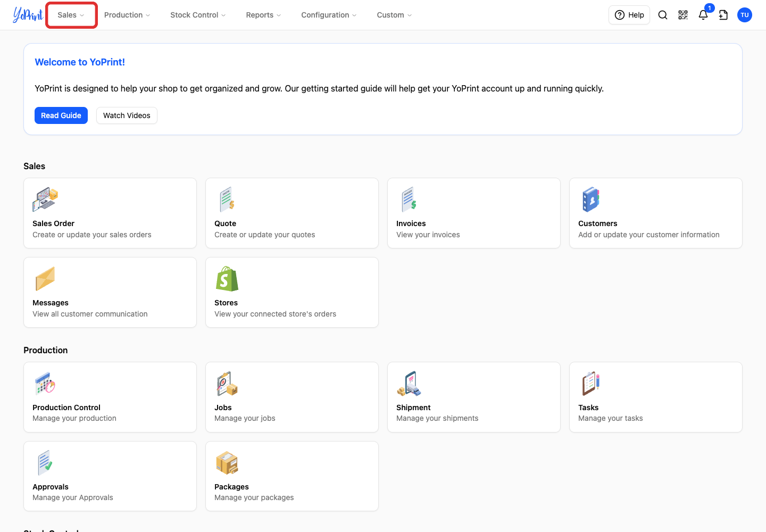
Task: Open the Help button
Action: pyautogui.click(x=629, y=15)
